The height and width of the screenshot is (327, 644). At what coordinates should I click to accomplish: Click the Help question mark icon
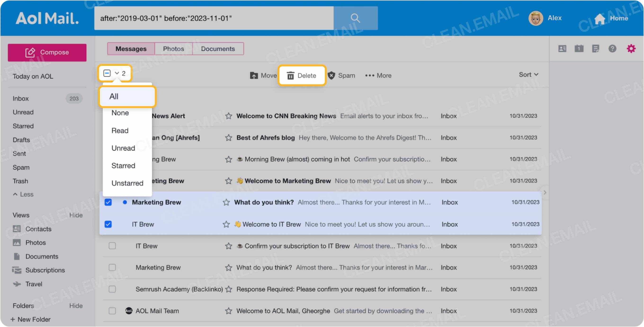click(x=613, y=49)
